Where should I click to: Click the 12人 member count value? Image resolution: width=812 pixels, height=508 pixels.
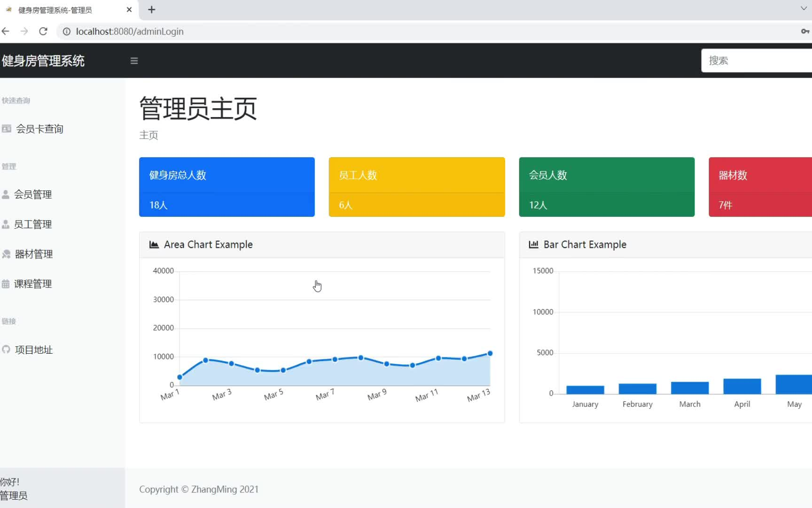tap(538, 205)
